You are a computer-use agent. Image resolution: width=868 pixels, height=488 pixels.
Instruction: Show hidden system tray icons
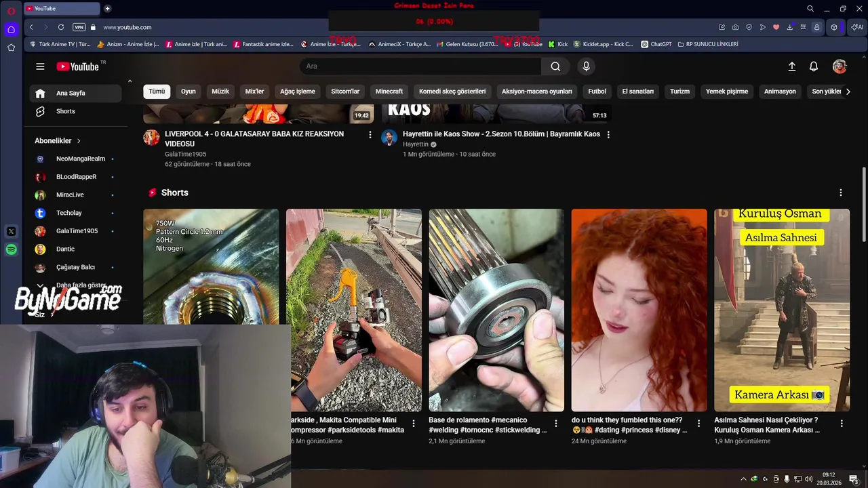tap(743, 479)
